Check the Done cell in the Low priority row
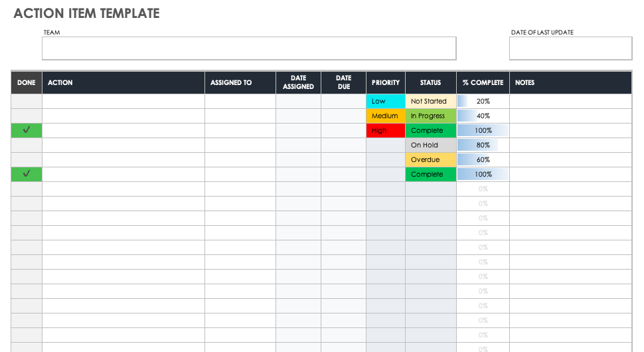Screen dimensions: 644x352 coord(27,102)
